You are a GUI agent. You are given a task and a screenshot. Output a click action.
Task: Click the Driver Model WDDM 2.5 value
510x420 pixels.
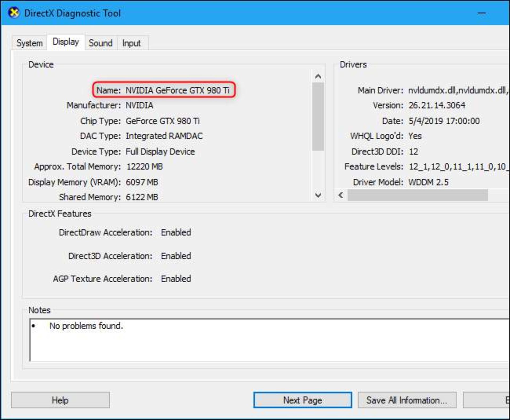tap(428, 182)
